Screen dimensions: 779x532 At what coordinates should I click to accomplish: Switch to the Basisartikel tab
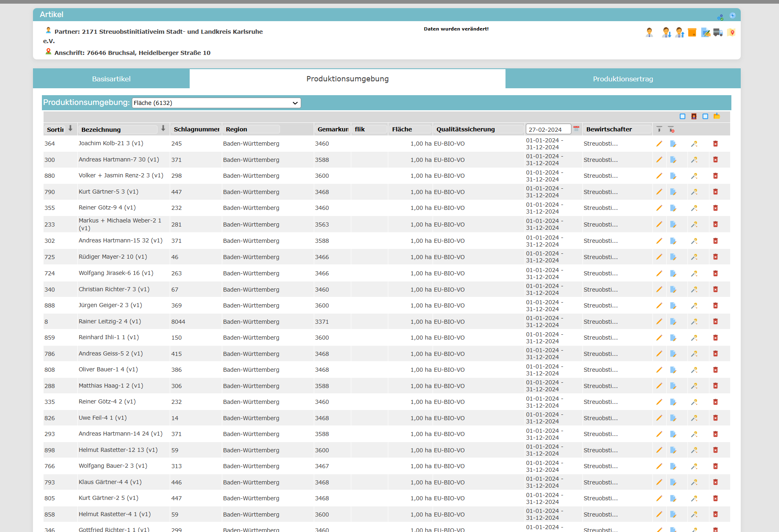click(x=111, y=79)
